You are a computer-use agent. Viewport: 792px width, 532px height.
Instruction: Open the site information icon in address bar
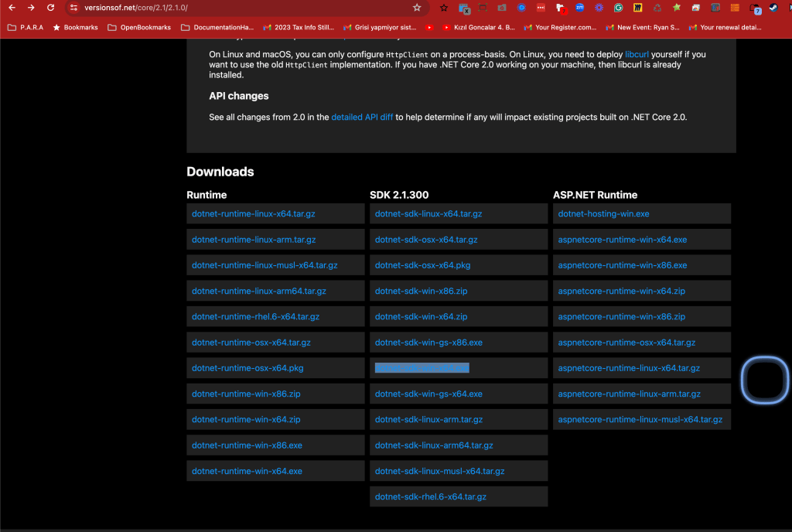point(73,8)
